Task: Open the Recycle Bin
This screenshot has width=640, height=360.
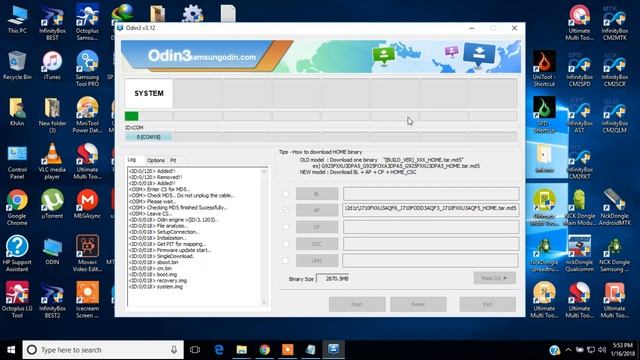Action: click(x=17, y=65)
